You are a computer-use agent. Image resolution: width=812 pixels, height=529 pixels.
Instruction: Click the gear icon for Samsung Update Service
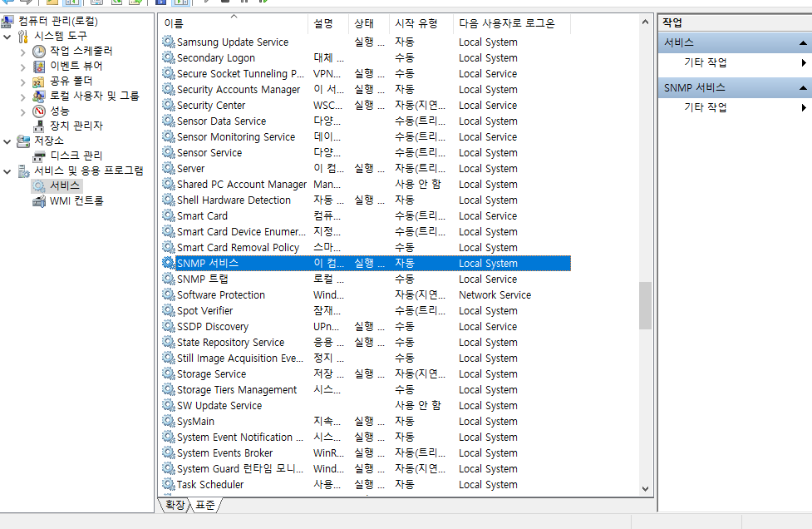click(169, 42)
